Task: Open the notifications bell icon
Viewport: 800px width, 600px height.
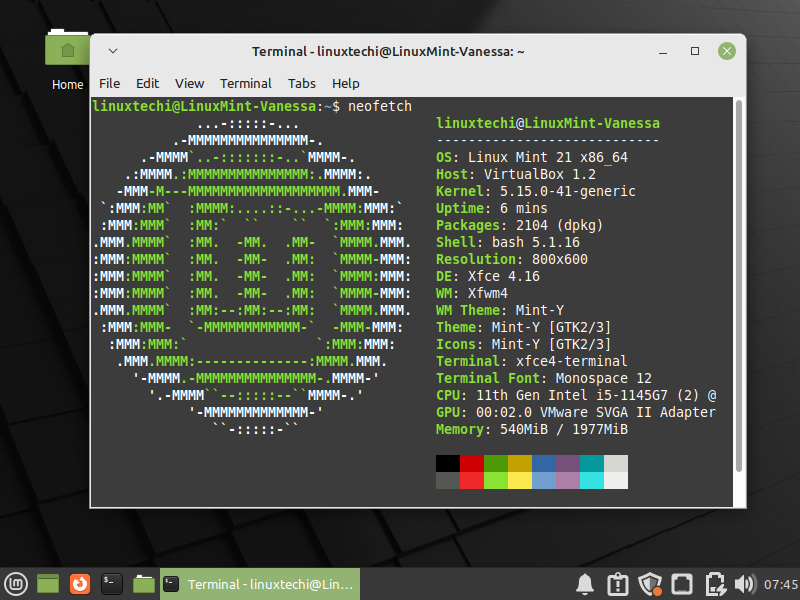Action: coord(585,584)
